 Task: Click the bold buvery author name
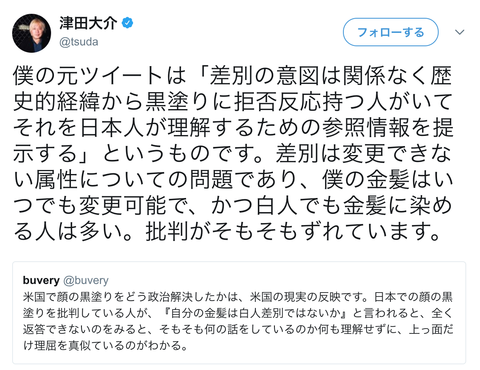(x=41, y=280)
